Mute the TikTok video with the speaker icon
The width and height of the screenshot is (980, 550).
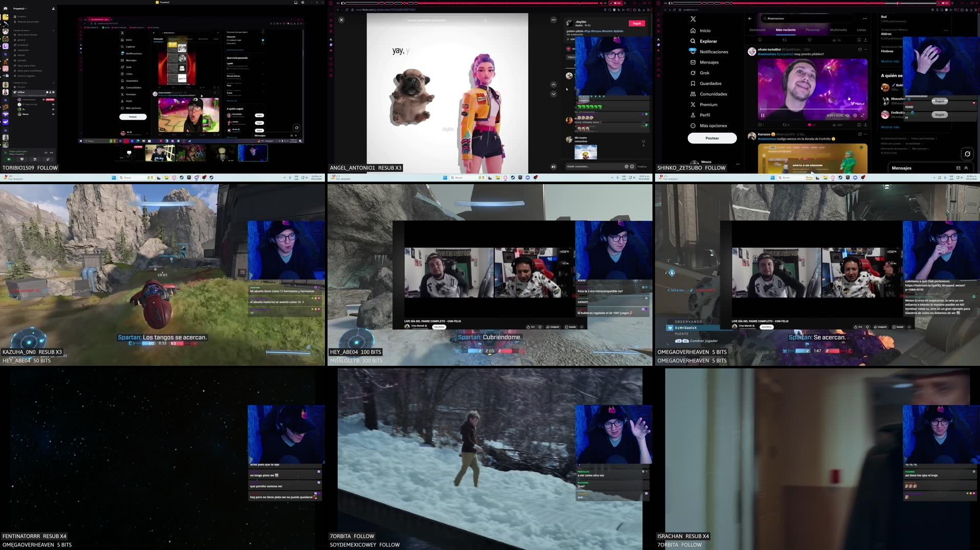554,166
